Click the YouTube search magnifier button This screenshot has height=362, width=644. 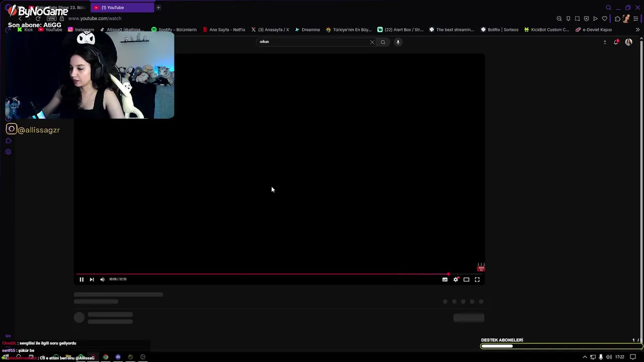pyautogui.click(x=383, y=42)
